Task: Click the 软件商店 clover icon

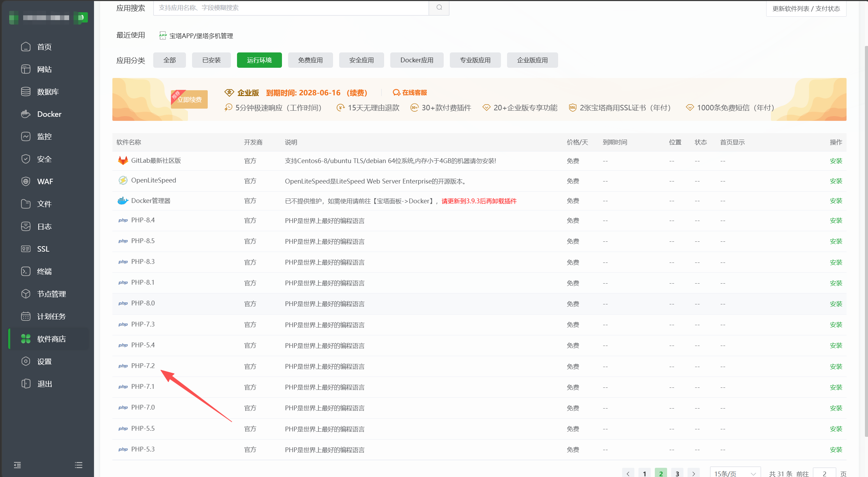Action: click(26, 339)
